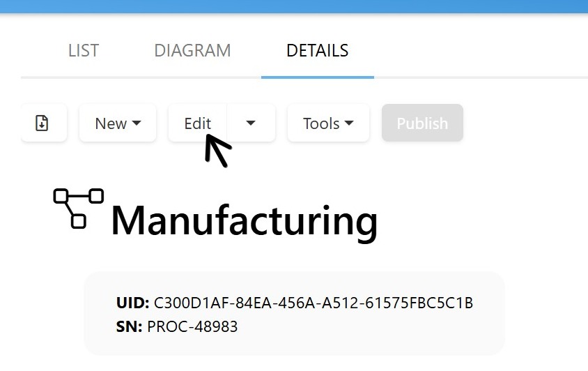Screen dimensions: 588x371
Task: Click the blue header bar at the top
Action: (x=294, y=6)
